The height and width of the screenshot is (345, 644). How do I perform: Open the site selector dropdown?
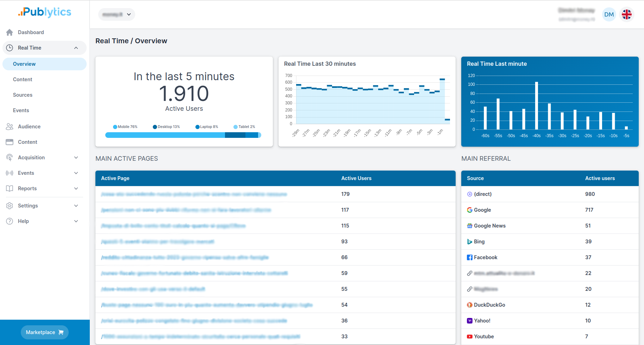pos(117,14)
